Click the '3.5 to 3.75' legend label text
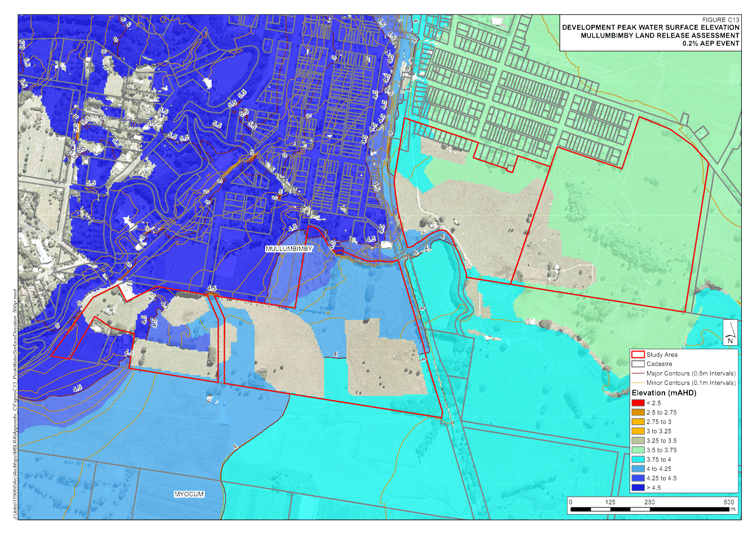The height and width of the screenshot is (534, 756). coord(662,450)
